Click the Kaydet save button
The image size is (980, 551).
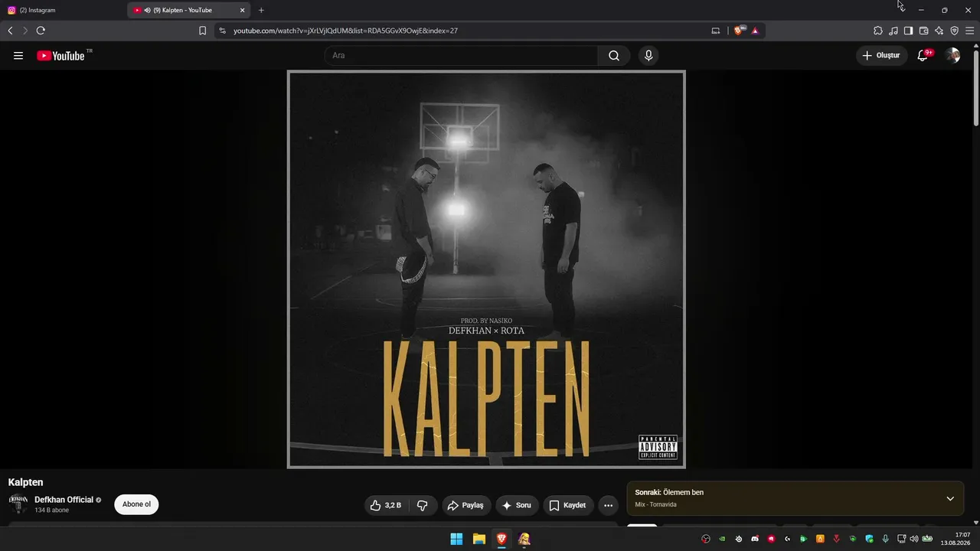pyautogui.click(x=568, y=505)
